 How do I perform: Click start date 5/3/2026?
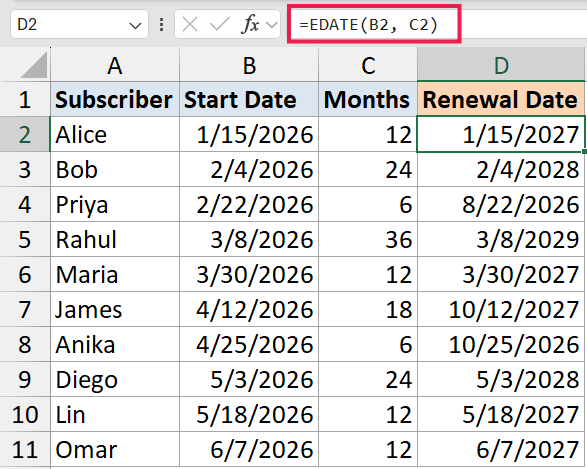point(249,379)
